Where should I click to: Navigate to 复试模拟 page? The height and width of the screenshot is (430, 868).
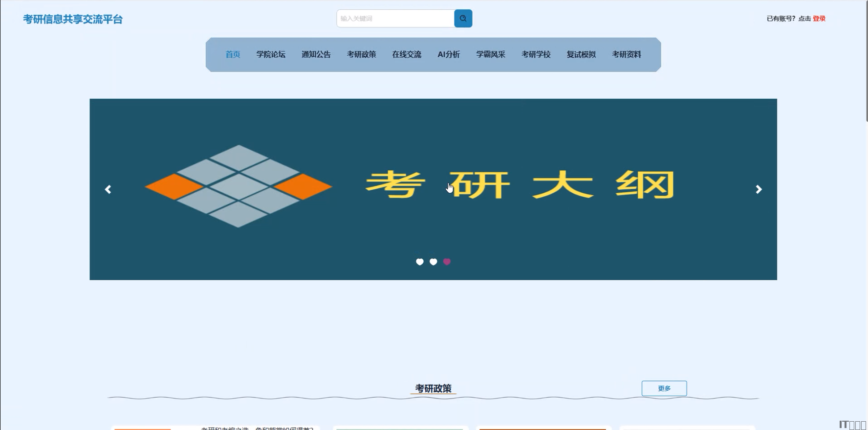(581, 54)
